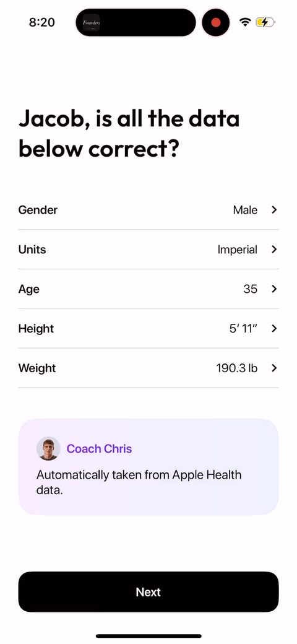Tap the 8:20 clock in status bar
The height and width of the screenshot is (644, 297).
pos(42,22)
